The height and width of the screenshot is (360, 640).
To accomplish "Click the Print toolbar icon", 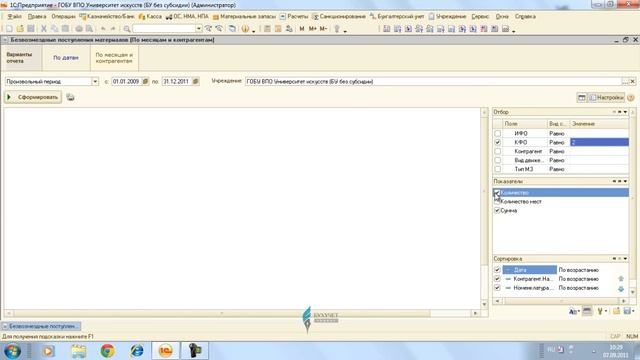I will (x=79, y=29).
